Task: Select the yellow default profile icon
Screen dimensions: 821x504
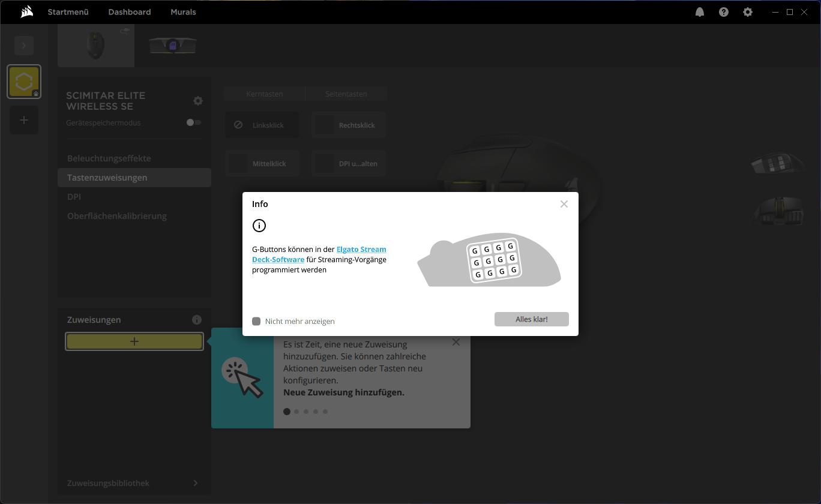Action: click(x=24, y=82)
